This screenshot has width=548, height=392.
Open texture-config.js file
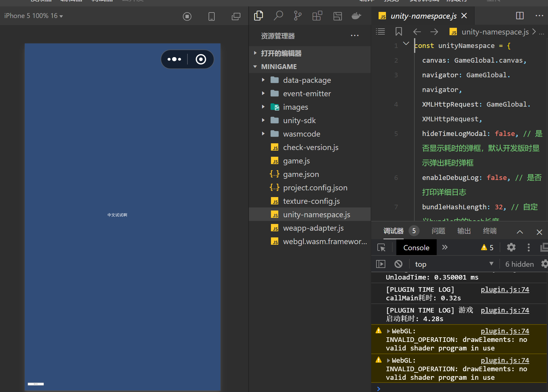310,201
